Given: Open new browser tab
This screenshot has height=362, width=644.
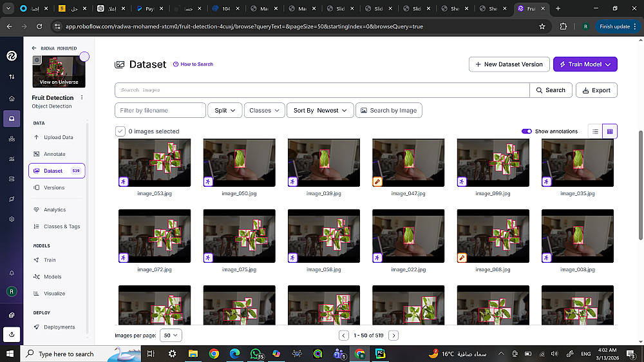Looking at the screenshot, I should [x=558, y=8].
